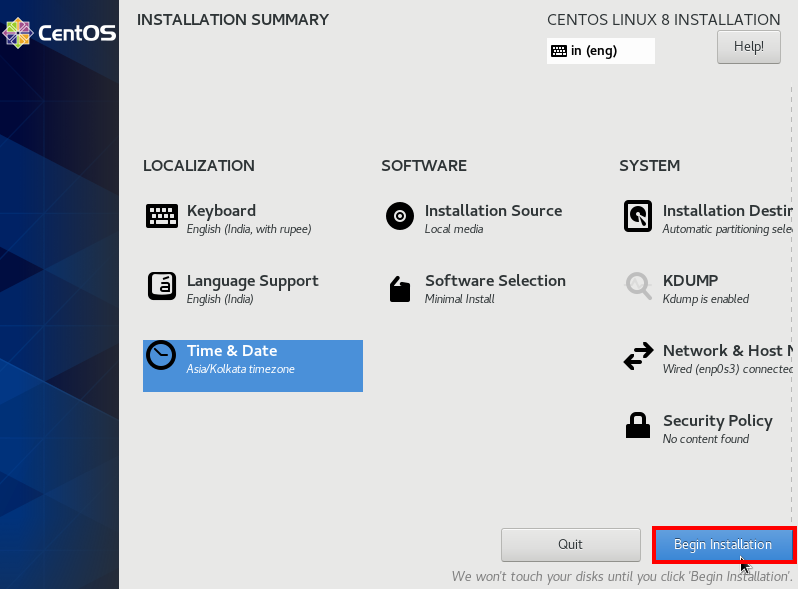Open Installation Source disc icon
798x589 pixels.
point(400,216)
